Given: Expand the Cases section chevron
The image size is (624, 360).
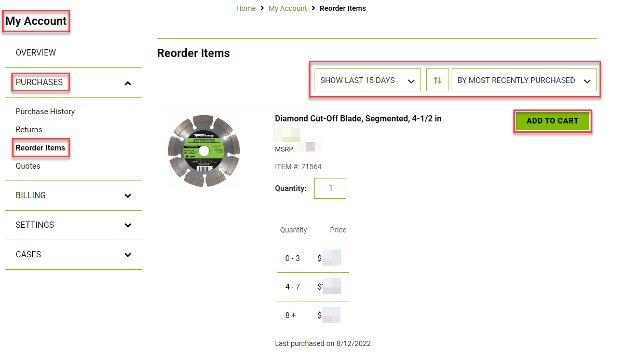Looking at the screenshot, I should (128, 255).
